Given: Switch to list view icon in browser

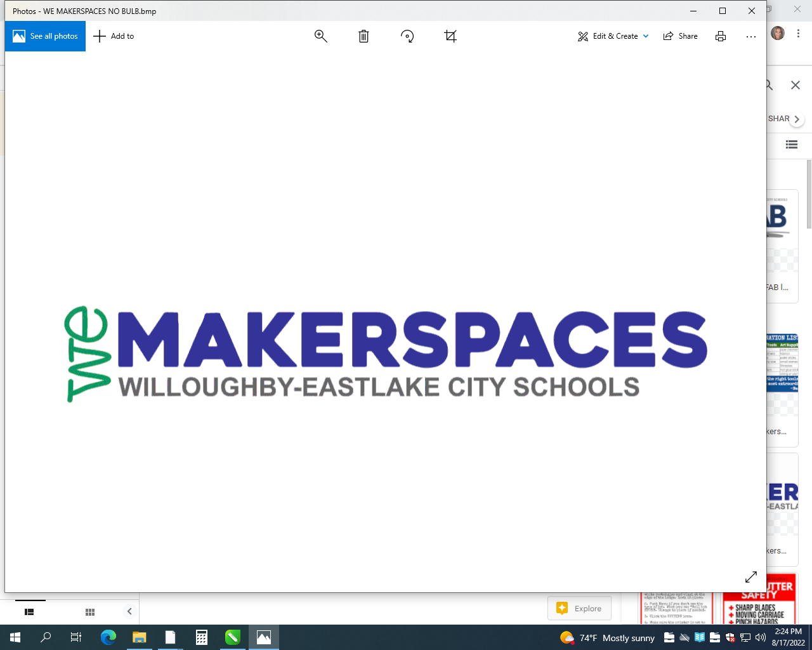Looking at the screenshot, I should pyautogui.click(x=791, y=145).
